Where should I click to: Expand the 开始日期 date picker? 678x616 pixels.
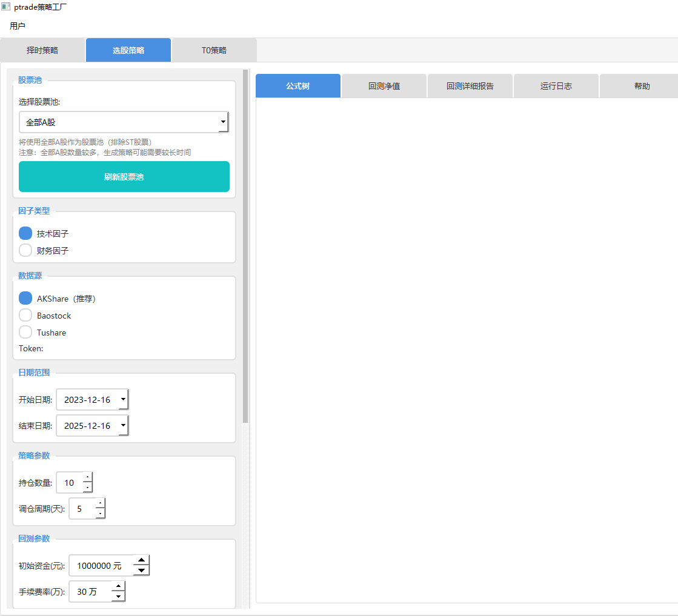[123, 400]
